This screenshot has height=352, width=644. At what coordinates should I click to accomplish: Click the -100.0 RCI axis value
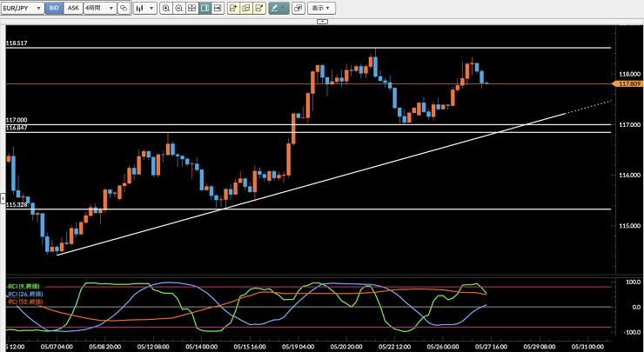pos(631,333)
